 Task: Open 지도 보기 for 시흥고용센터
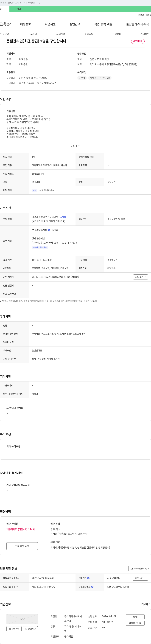pos(140,578)
